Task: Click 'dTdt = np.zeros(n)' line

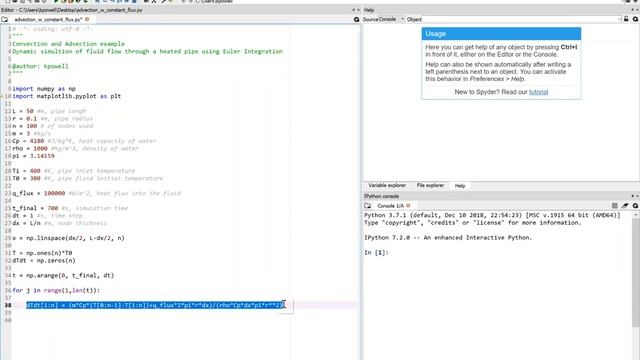Action: (x=44, y=260)
